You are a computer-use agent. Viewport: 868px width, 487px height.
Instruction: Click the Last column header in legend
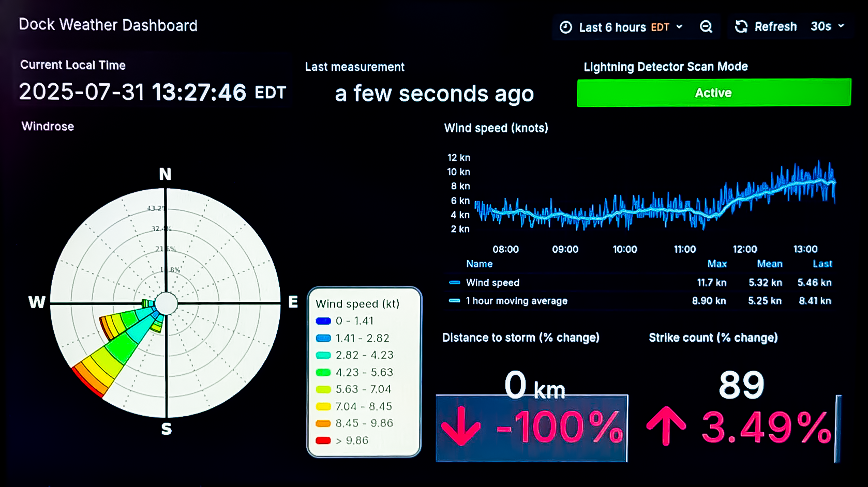tap(822, 264)
